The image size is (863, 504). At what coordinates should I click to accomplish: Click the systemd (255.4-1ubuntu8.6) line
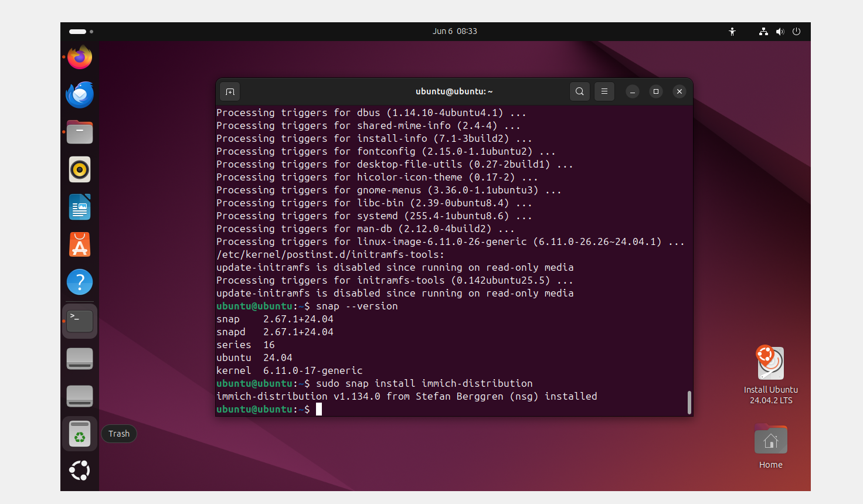coord(375,216)
